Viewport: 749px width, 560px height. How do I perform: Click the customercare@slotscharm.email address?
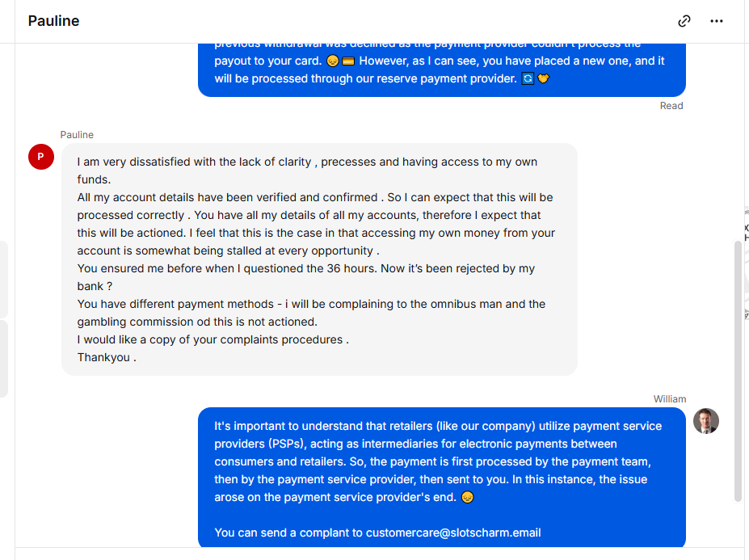(x=453, y=533)
